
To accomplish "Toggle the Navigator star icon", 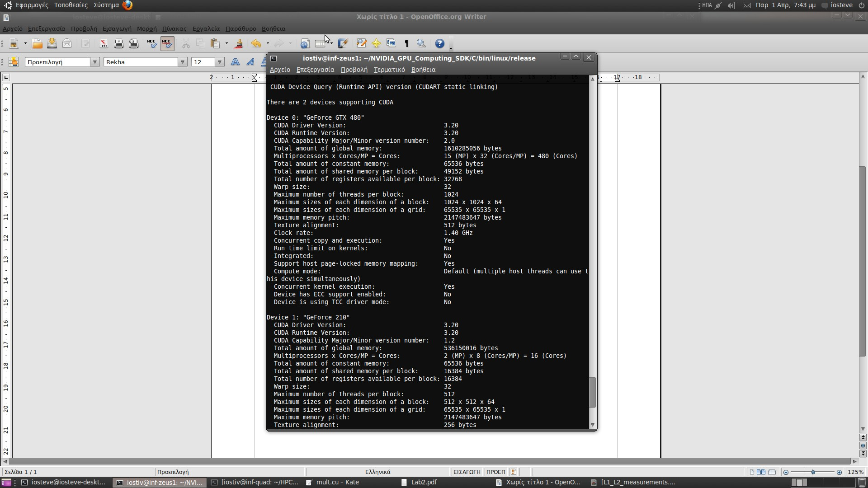I will click(x=376, y=43).
